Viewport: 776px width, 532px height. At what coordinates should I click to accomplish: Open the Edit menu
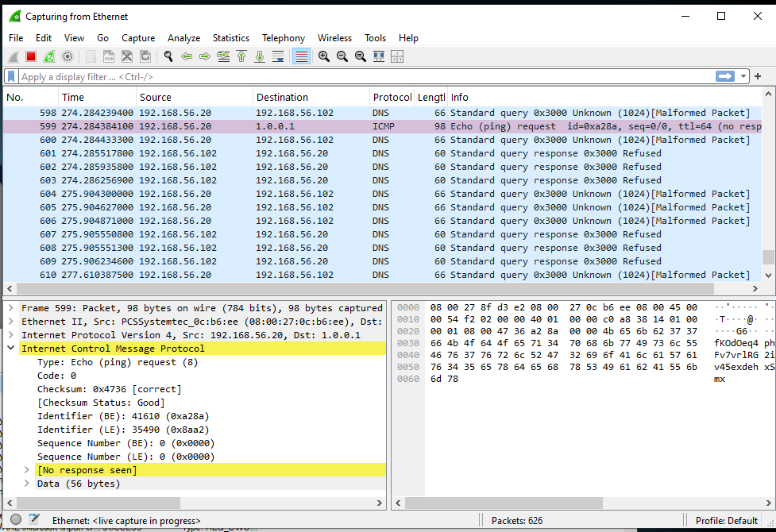point(44,38)
